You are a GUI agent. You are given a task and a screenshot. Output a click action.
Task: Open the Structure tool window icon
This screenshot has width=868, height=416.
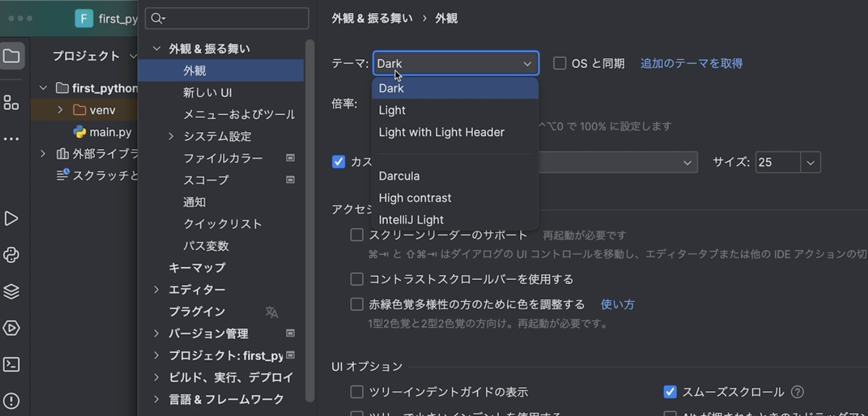point(11,103)
